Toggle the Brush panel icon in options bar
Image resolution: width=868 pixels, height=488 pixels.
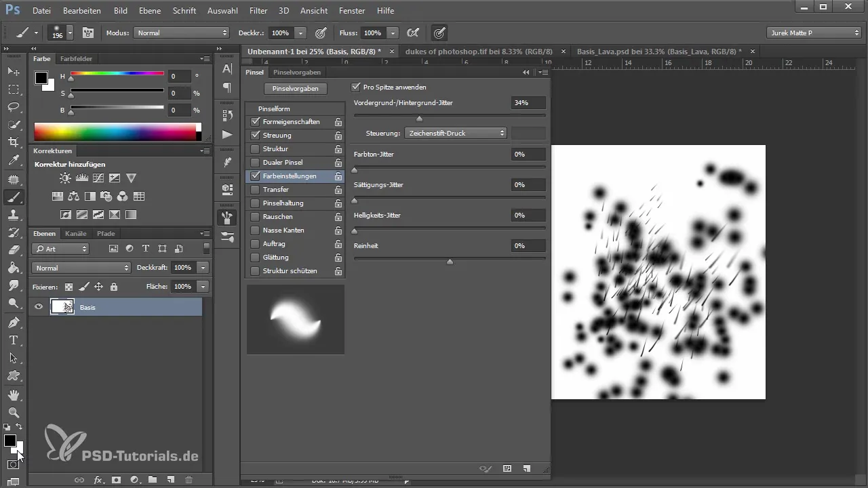point(87,33)
